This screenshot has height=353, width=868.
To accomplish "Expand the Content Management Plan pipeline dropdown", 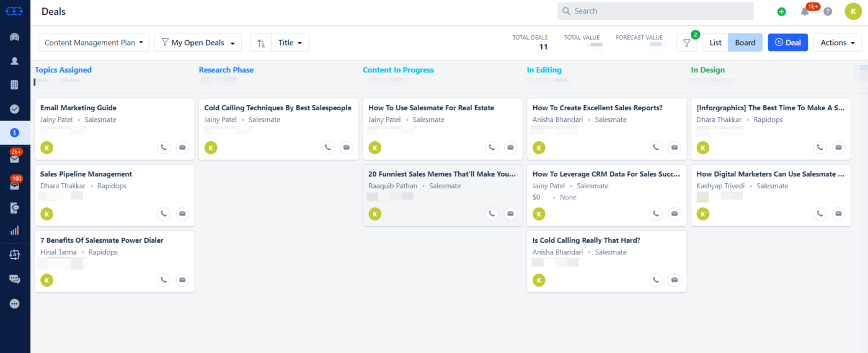I will [x=94, y=43].
